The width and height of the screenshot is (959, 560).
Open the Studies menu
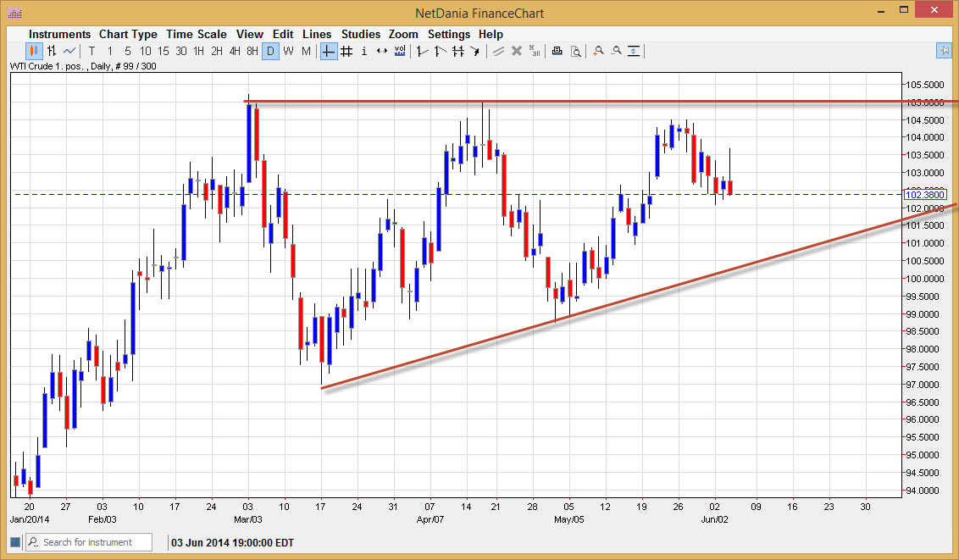click(x=361, y=34)
